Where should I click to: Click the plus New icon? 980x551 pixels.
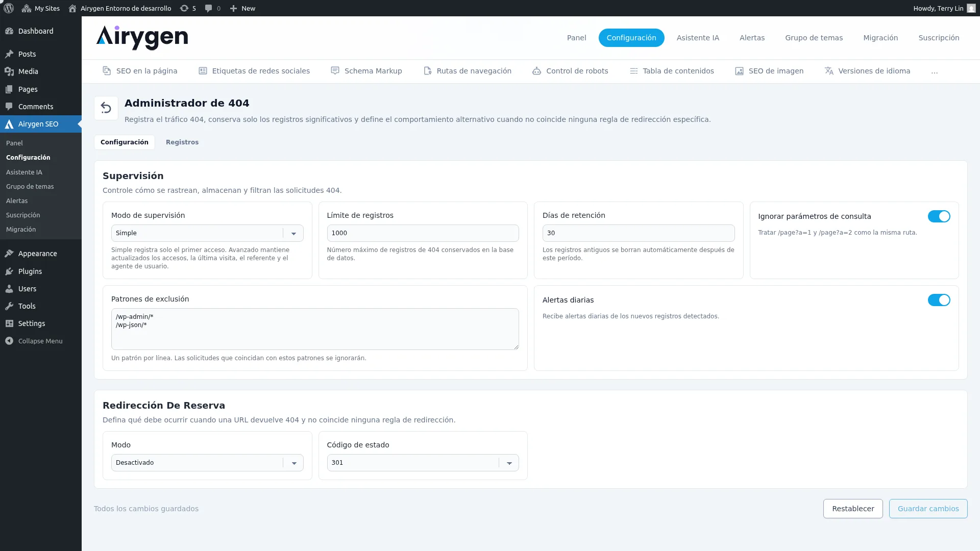[233, 8]
